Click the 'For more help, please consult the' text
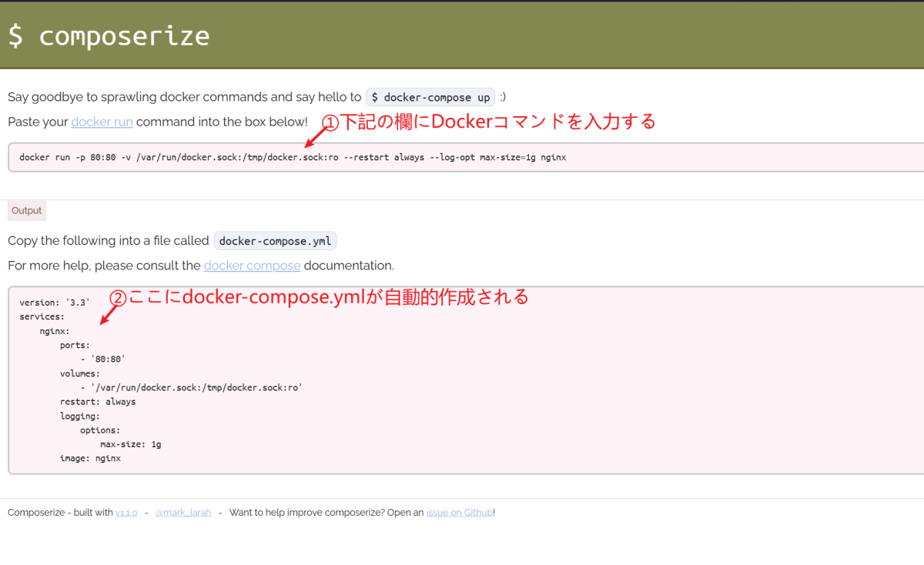Viewport: 924px width, 565px height. tap(104, 266)
